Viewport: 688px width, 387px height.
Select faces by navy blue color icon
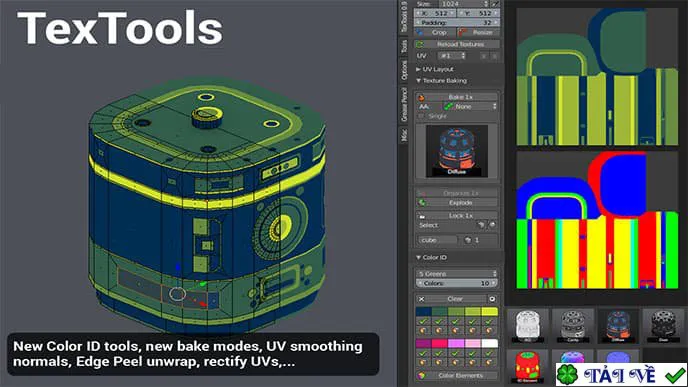(x=423, y=330)
